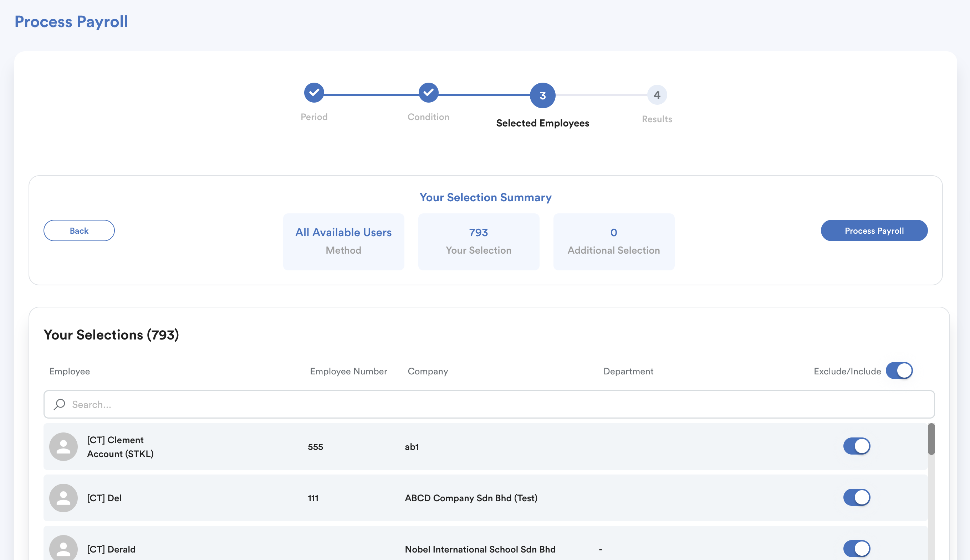Toggle the Exclude/Include all switch
Image resolution: width=970 pixels, height=560 pixels.
[899, 371]
